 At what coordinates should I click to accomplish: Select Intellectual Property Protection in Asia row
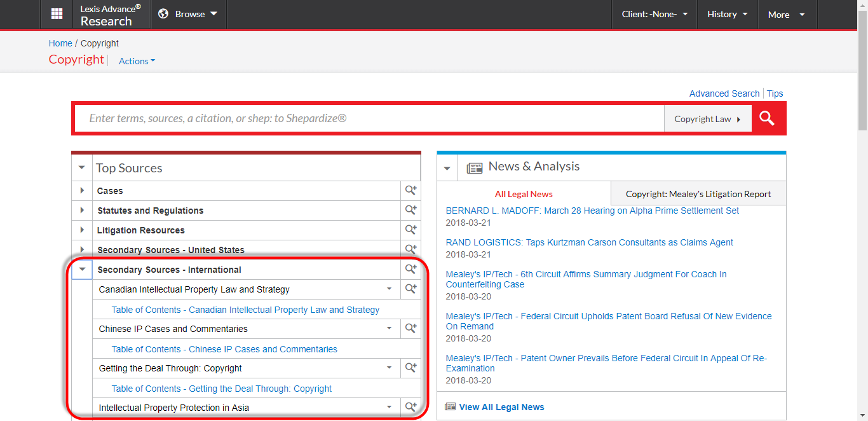(174, 408)
